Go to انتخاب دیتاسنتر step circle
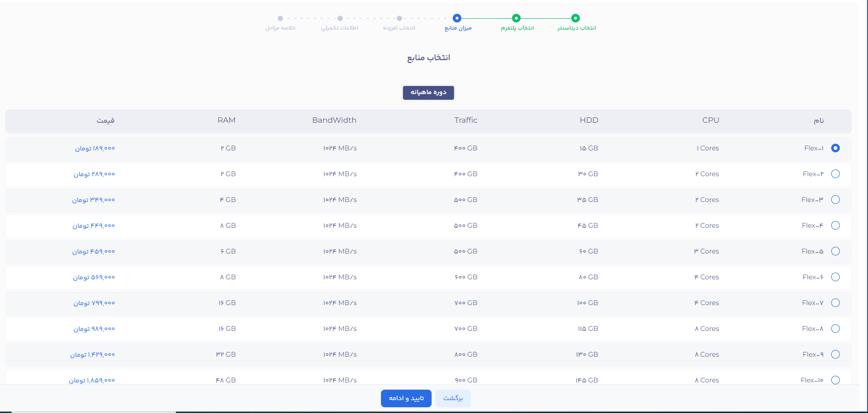Image resolution: width=868 pixels, height=413 pixels. [x=575, y=18]
